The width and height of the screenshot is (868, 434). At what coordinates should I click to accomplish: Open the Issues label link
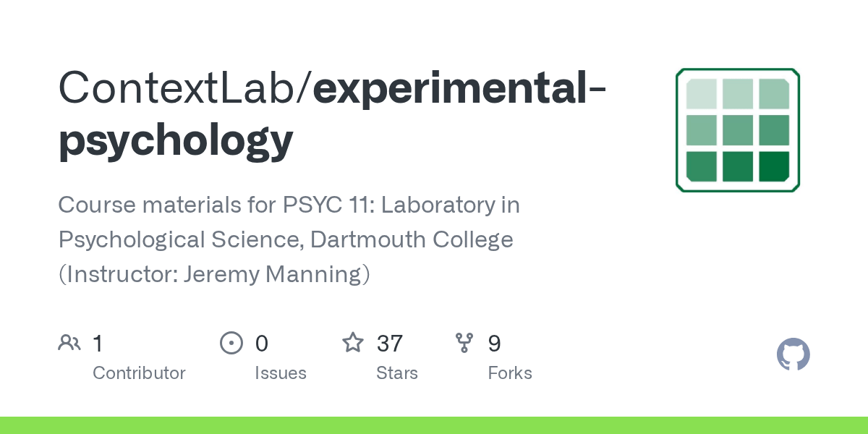click(280, 373)
